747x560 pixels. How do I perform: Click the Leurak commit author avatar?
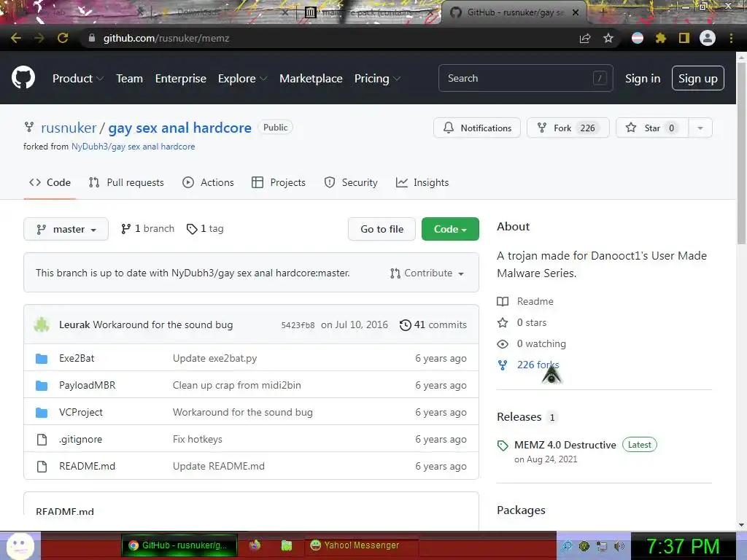[x=42, y=324]
